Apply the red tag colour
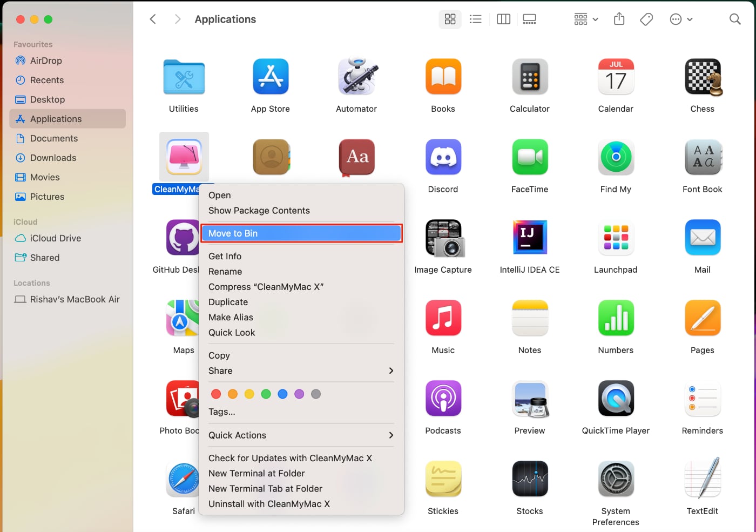 pyautogui.click(x=216, y=394)
